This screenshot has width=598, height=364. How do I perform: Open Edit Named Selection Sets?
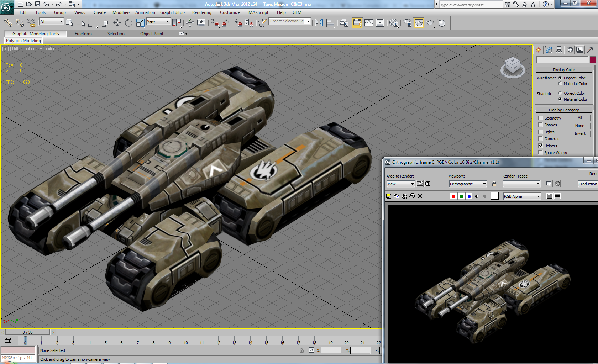[x=262, y=23]
